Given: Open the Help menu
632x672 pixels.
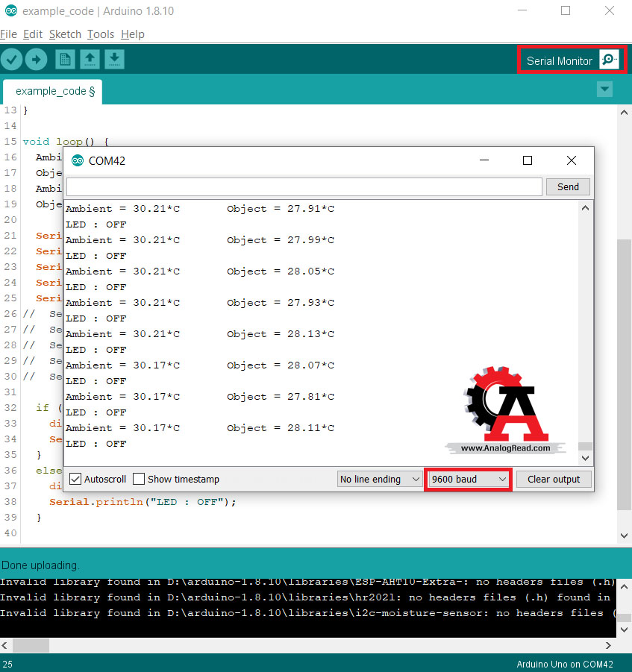Looking at the screenshot, I should coord(133,34).
